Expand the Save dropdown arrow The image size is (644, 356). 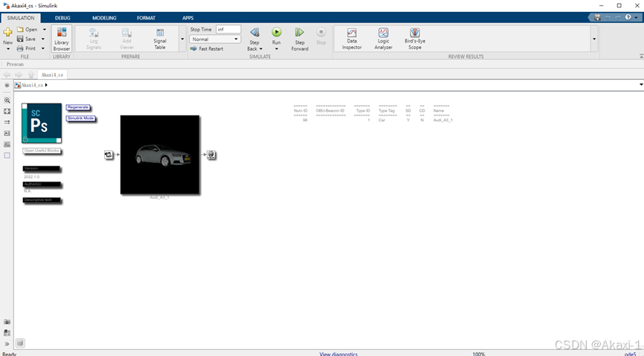point(43,39)
